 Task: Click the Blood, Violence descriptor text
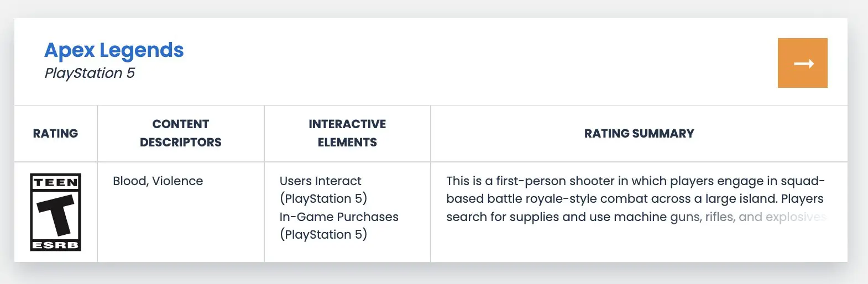pos(158,181)
